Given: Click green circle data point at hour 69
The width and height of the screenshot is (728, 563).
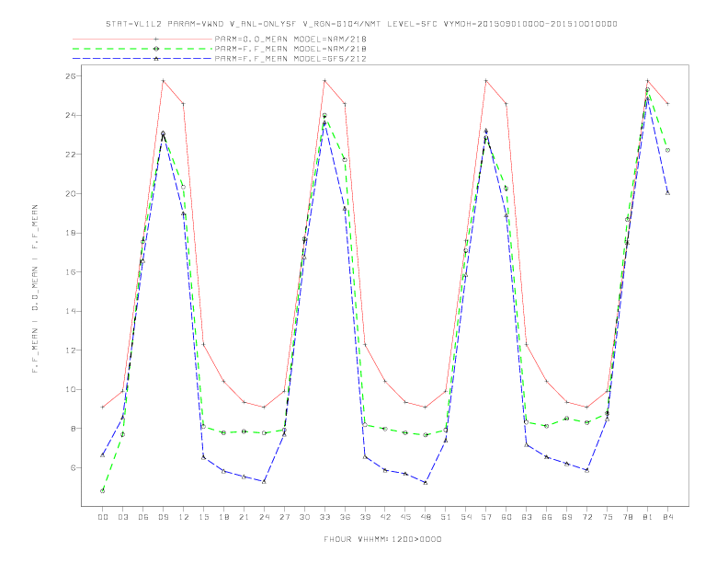Looking at the screenshot, I should [x=567, y=418].
